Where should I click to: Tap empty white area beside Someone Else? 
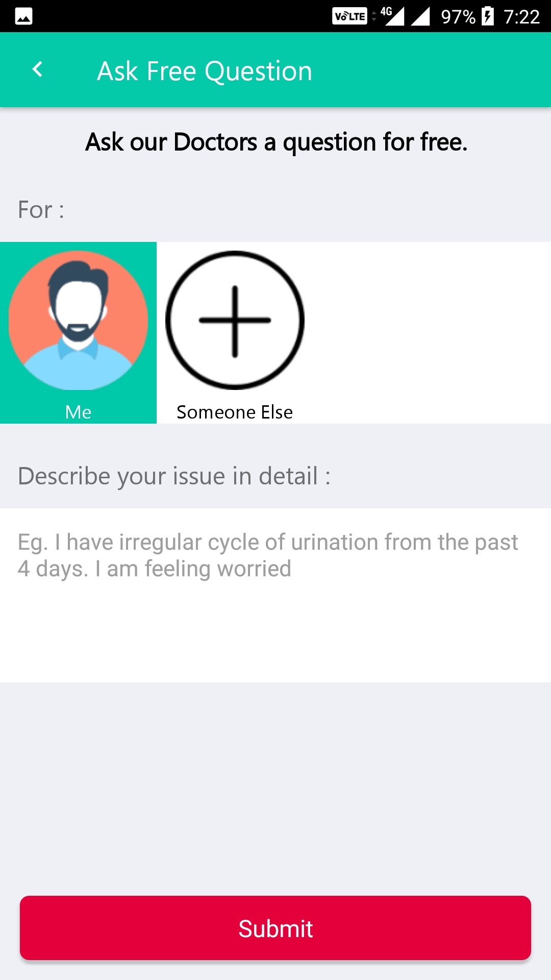[429, 333]
